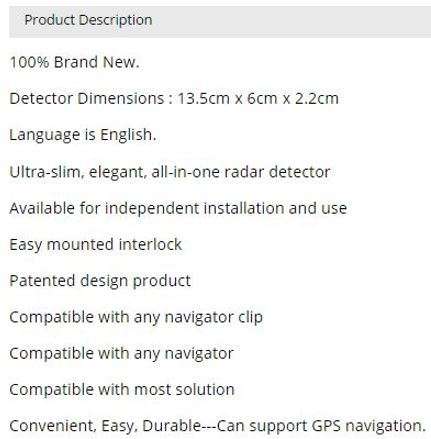Click the word 'radar detector'
Screen dimensions: 431x439
277,172
